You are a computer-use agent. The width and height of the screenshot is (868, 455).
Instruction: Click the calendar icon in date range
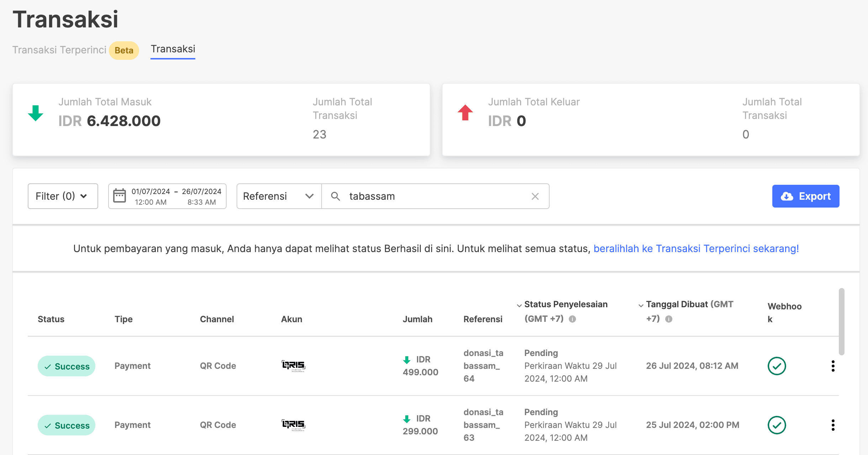click(120, 196)
